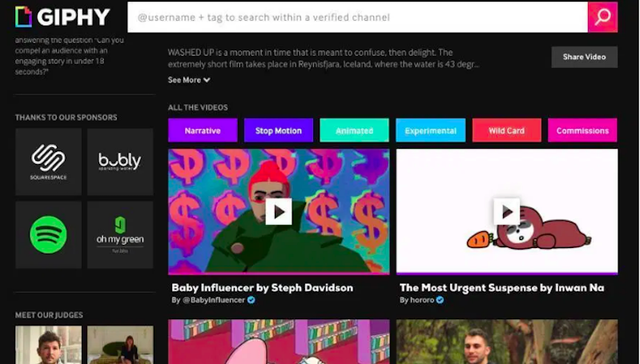Viewport: 640px width, 364px height.
Task: Open the first judge thumbnail
Action: (49, 345)
